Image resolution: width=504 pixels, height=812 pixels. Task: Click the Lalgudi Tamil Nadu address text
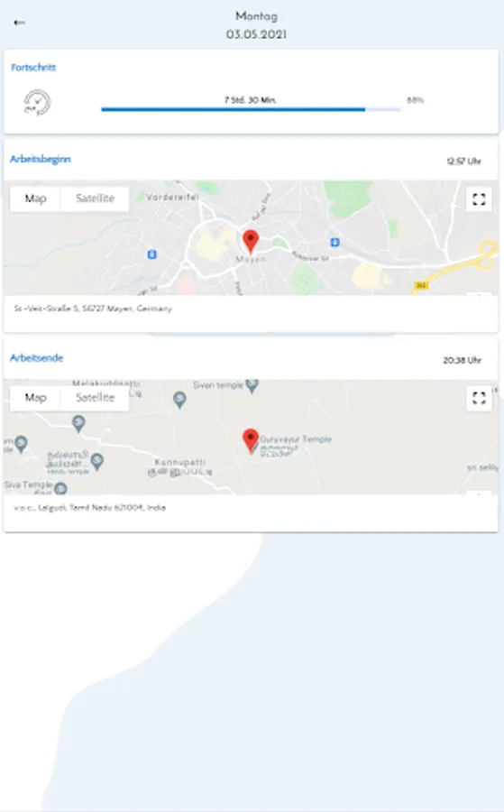pos(89,507)
